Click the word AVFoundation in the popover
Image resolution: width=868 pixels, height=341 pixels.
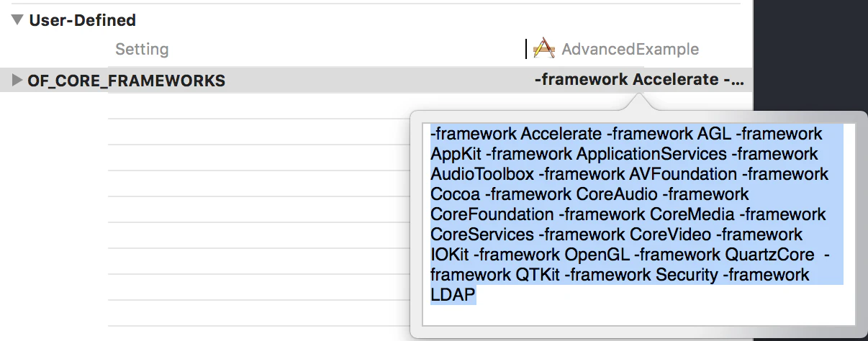pyautogui.click(x=683, y=174)
